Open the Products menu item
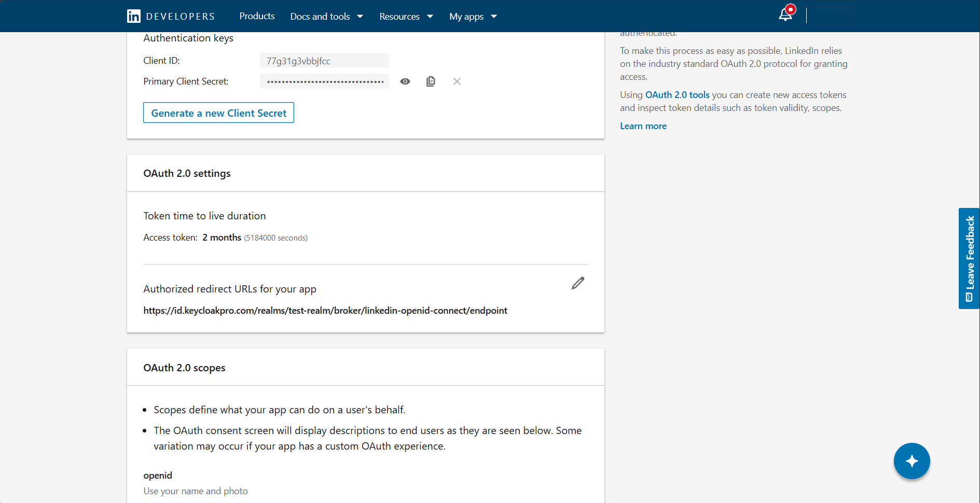The height and width of the screenshot is (503, 980). click(x=257, y=16)
